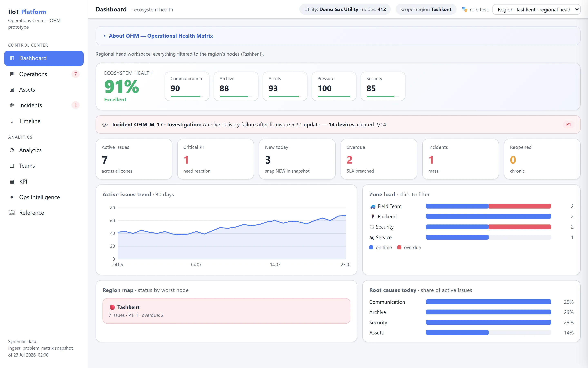The image size is (588, 368).
Task: Open the Assets page
Action: coord(44,90)
